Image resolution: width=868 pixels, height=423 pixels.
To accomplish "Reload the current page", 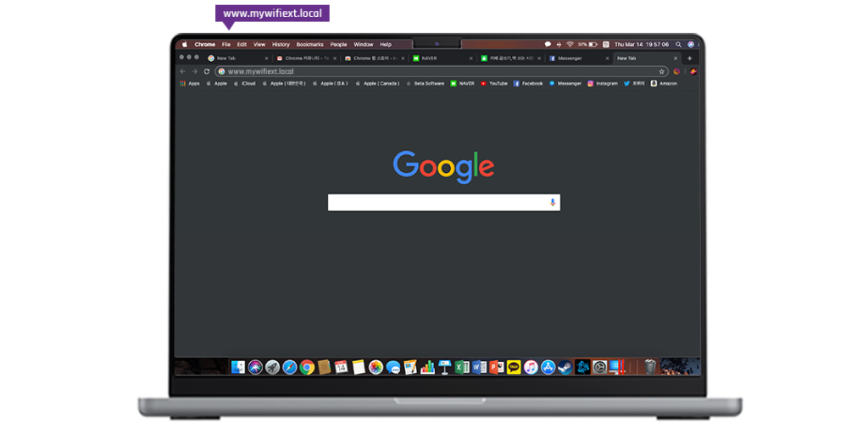I will [207, 71].
